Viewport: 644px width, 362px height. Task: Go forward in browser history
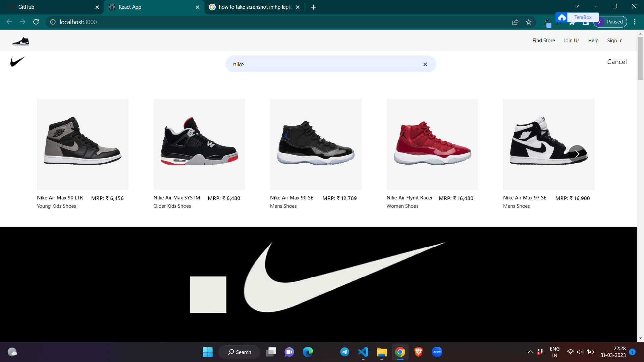click(22, 22)
